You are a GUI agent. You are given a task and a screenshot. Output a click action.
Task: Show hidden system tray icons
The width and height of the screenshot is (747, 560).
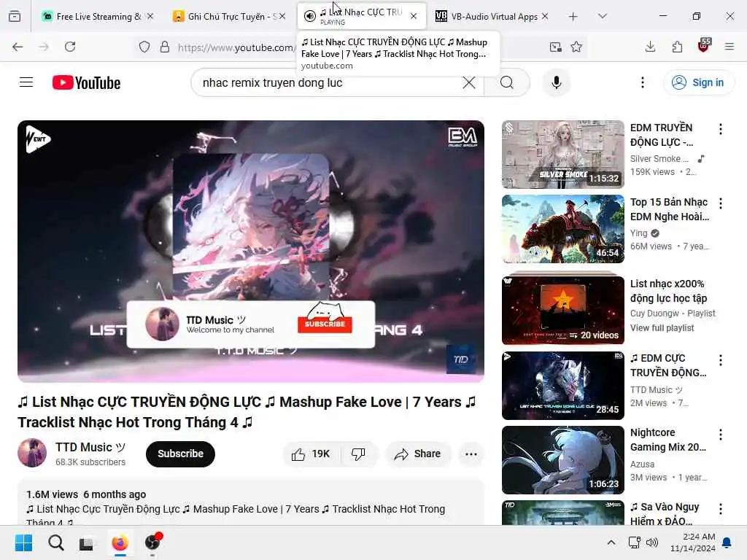(611, 542)
